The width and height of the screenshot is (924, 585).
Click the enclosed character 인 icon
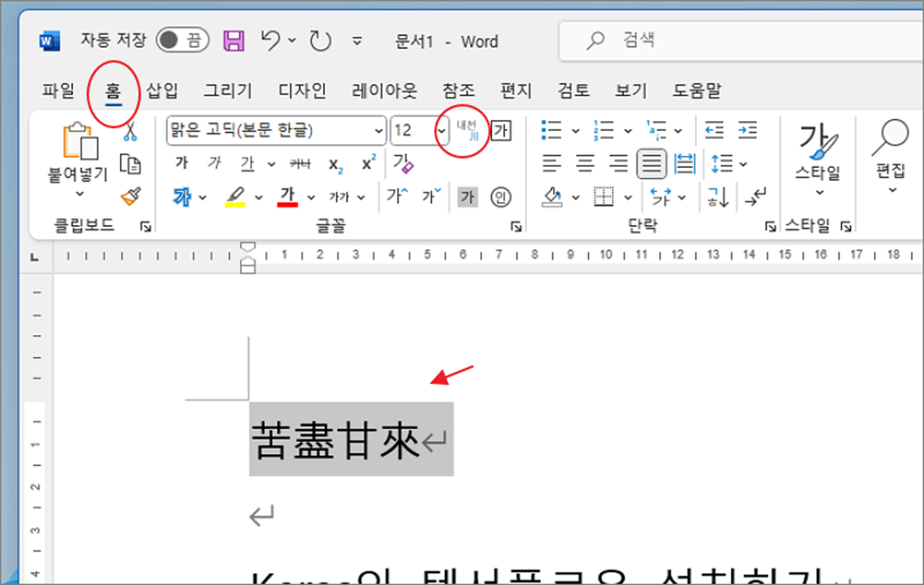point(501,197)
